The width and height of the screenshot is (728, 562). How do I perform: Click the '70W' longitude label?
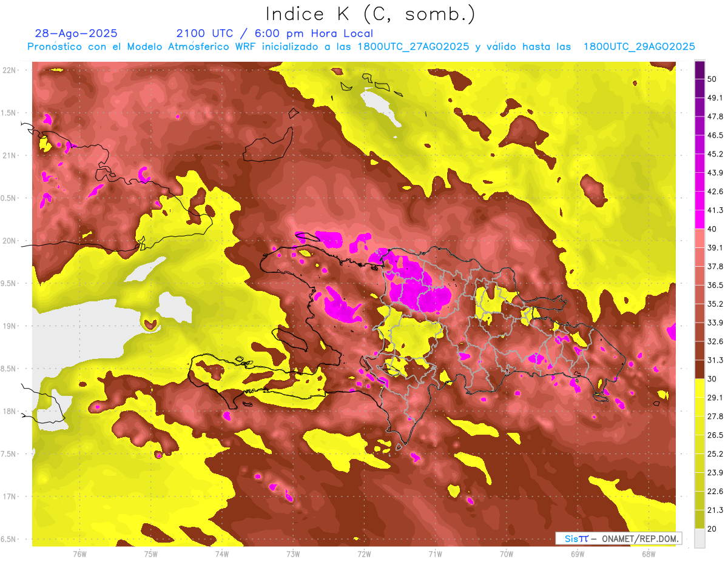tap(507, 554)
